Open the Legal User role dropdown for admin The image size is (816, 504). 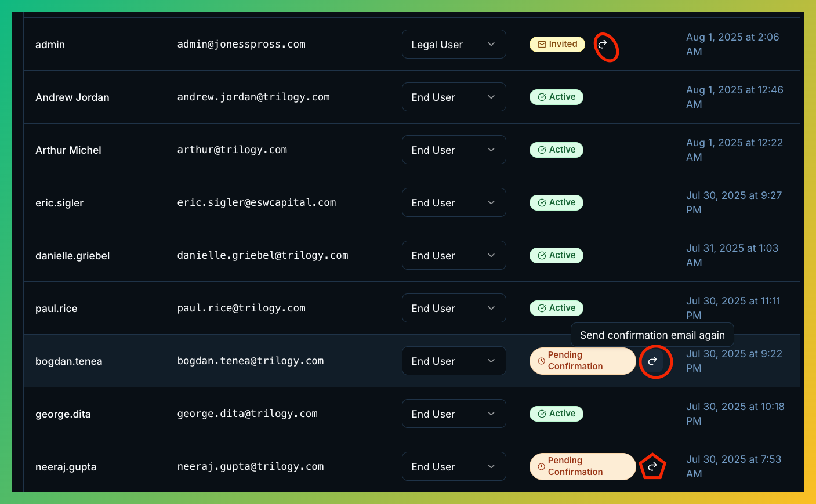(x=454, y=45)
